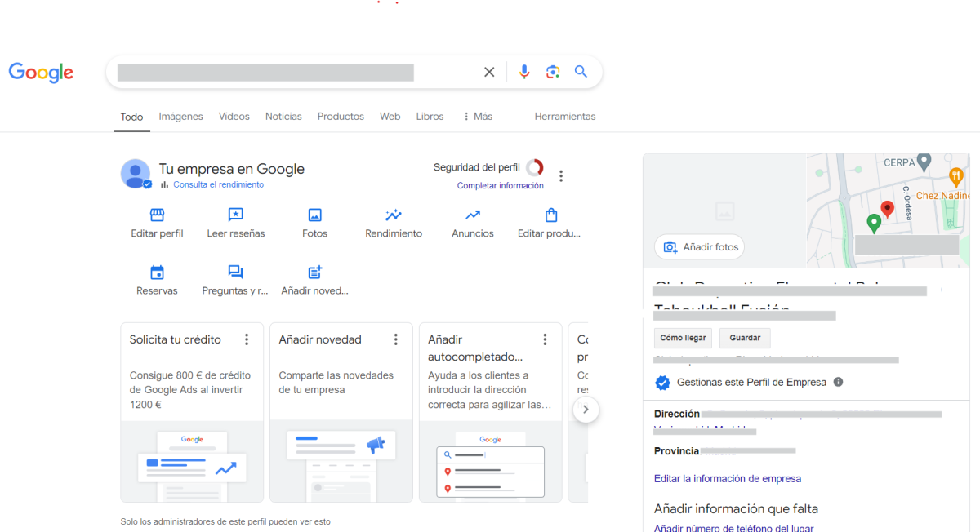Start voice search with microphone icon

point(524,72)
